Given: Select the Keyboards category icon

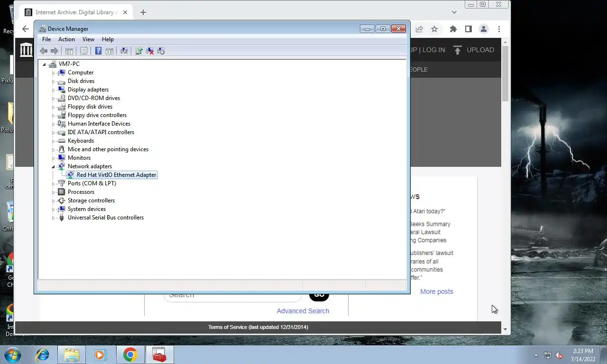Looking at the screenshot, I should click(61, 141).
